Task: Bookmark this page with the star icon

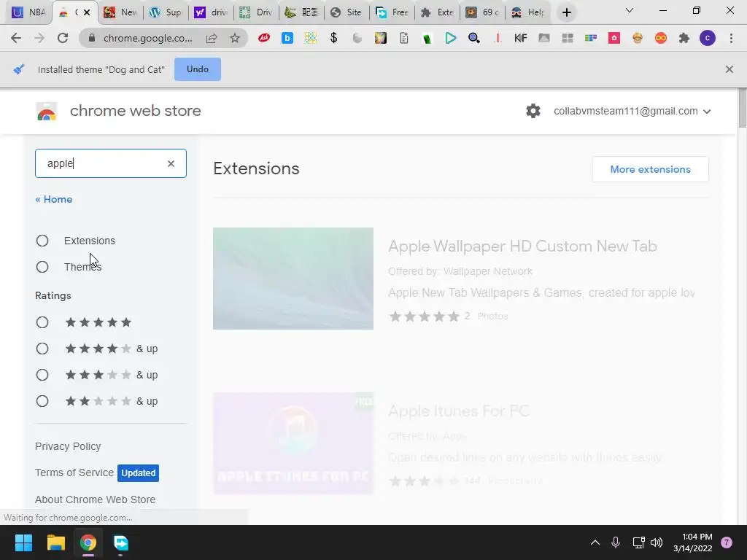Action: pyautogui.click(x=235, y=38)
